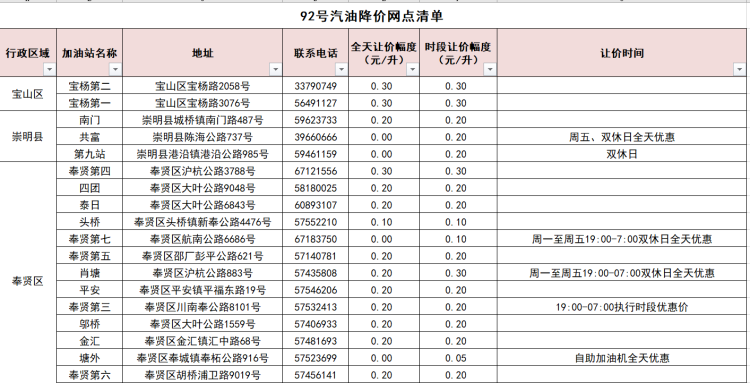Select the merged 崇明县 district cell
Screen dimensions: 750x383
click(x=28, y=137)
